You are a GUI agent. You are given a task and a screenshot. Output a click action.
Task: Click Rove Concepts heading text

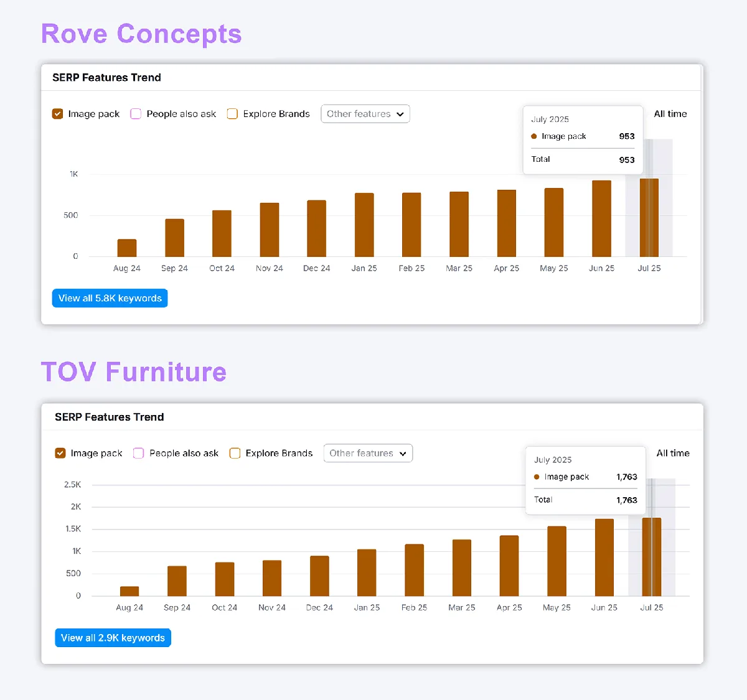point(141,34)
